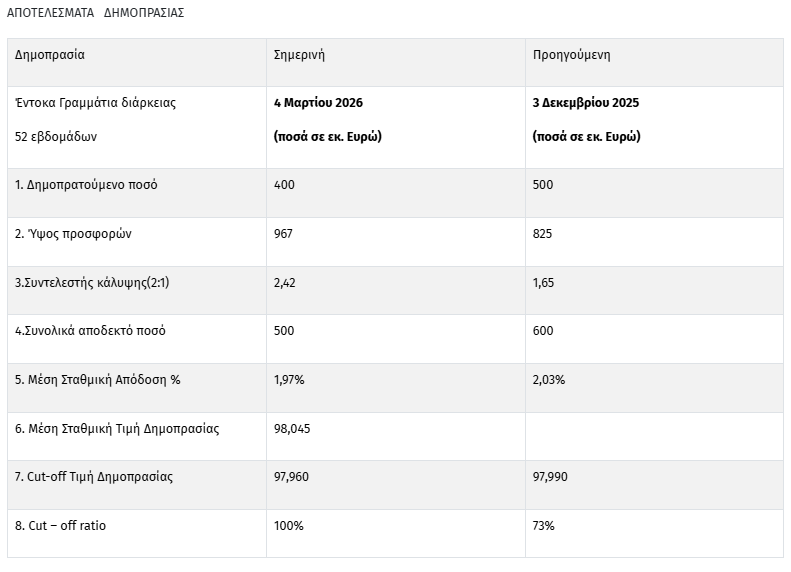Select the 97,990 previous cut-off price
791x572 pixels.
point(551,477)
